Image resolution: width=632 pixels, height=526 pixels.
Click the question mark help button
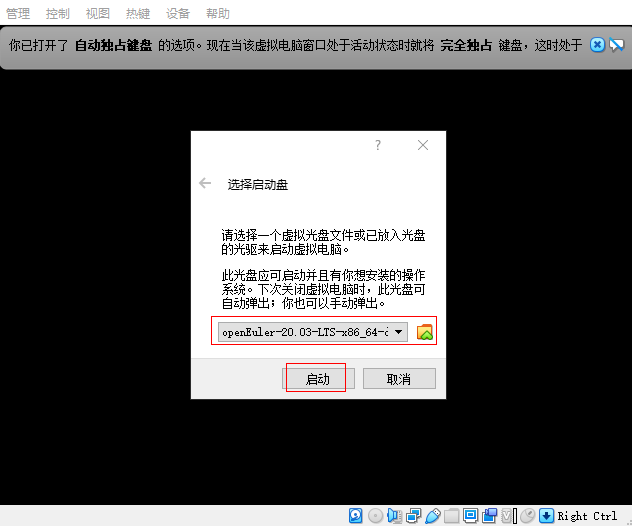(378, 145)
